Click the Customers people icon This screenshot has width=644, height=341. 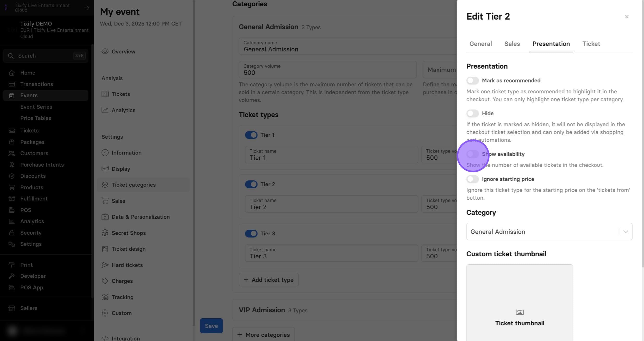(11, 153)
